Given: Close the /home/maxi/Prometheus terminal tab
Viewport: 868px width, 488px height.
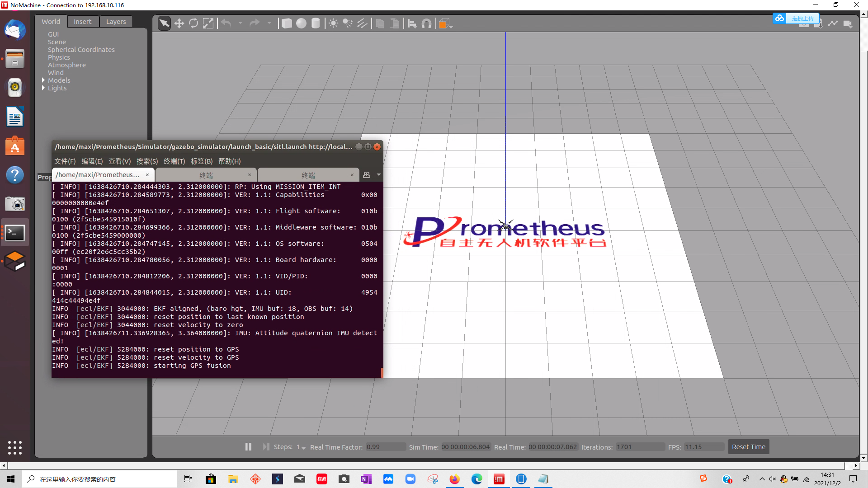Looking at the screenshot, I should pyautogui.click(x=147, y=175).
